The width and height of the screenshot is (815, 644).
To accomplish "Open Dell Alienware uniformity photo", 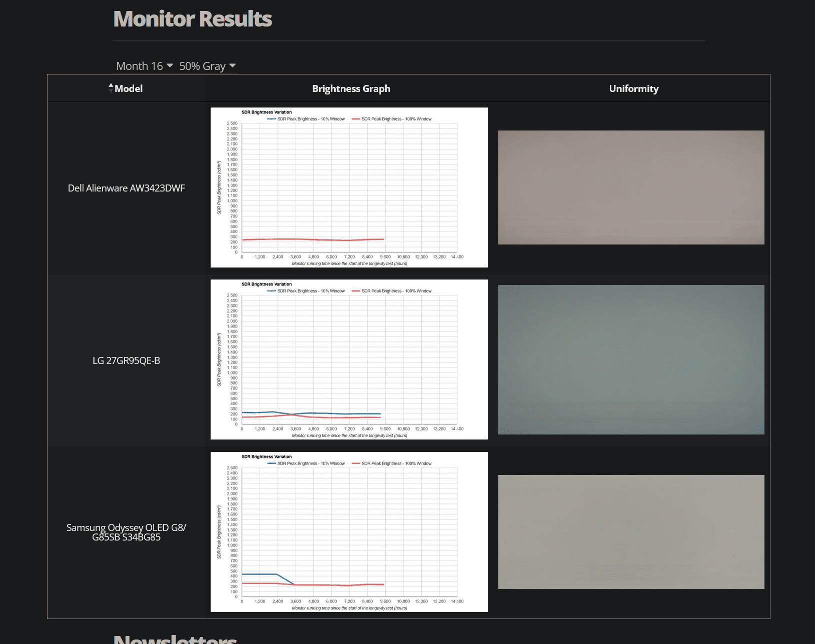I will coord(631,187).
